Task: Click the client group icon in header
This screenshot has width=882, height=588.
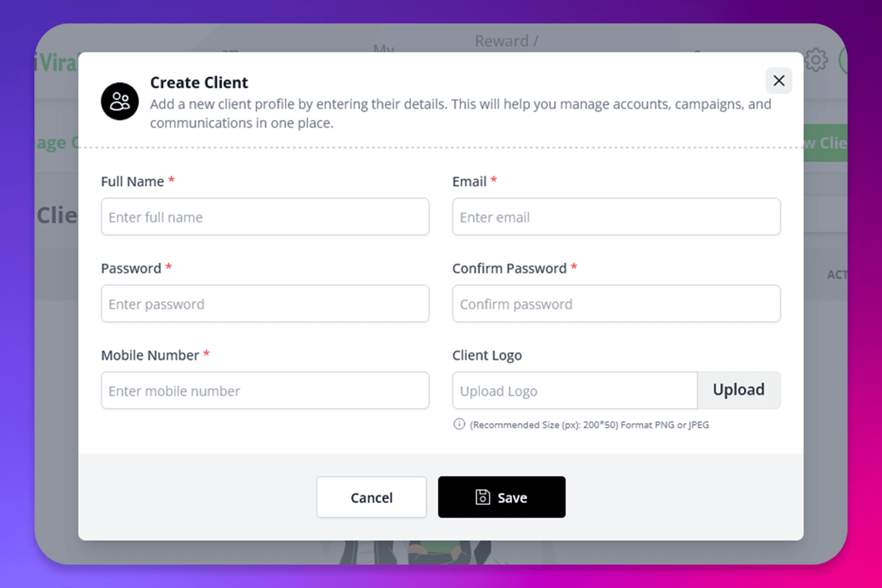Action: point(120,102)
